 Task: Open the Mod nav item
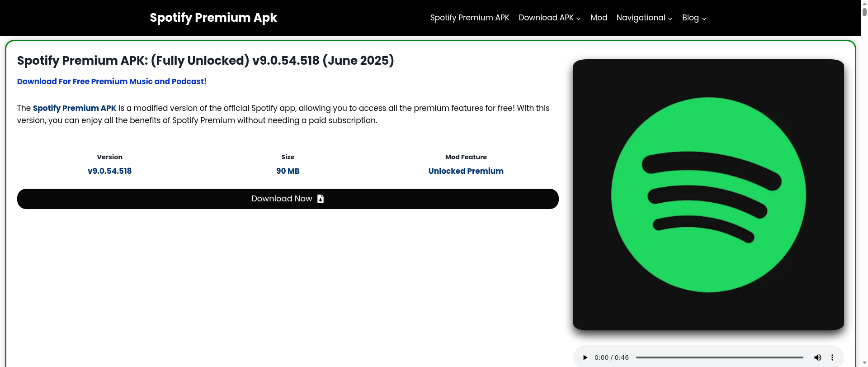click(599, 18)
